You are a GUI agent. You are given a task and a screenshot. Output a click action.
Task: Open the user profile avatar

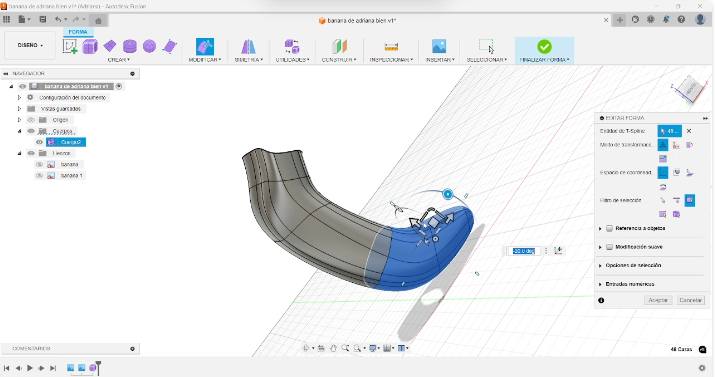point(700,20)
